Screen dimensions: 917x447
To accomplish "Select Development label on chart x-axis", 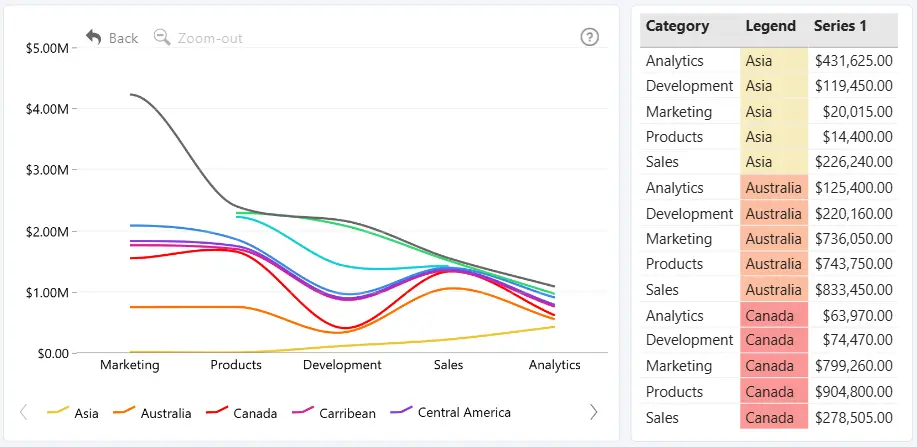I will pos(342,365).
